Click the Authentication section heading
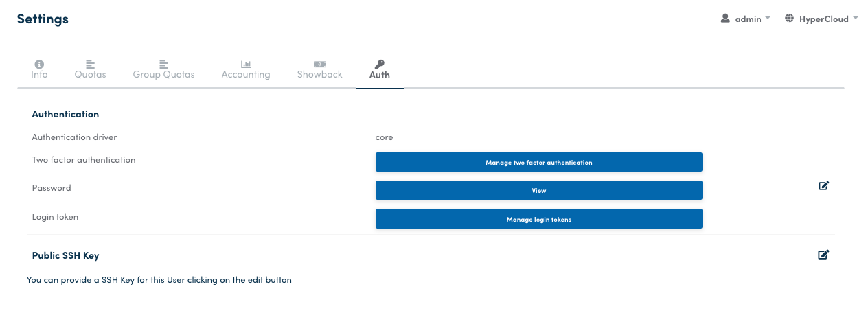 pyautogui.click(x=65, y=114)
